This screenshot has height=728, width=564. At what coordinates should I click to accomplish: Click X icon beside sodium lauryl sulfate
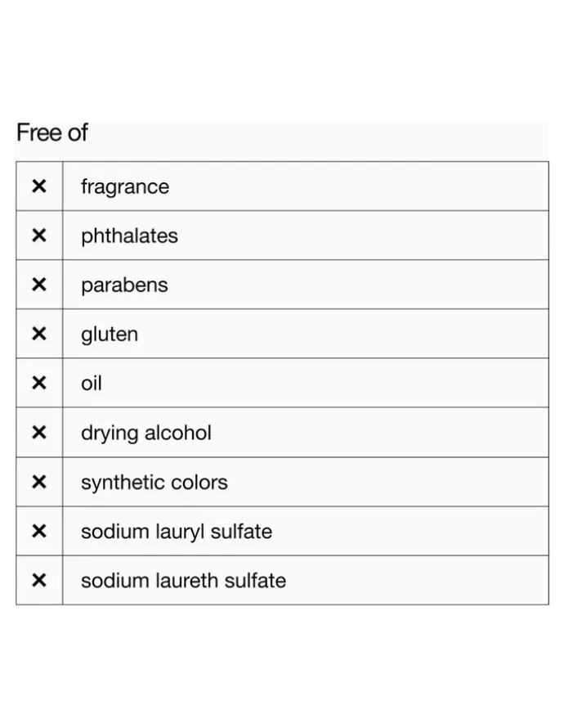point(39,531)
